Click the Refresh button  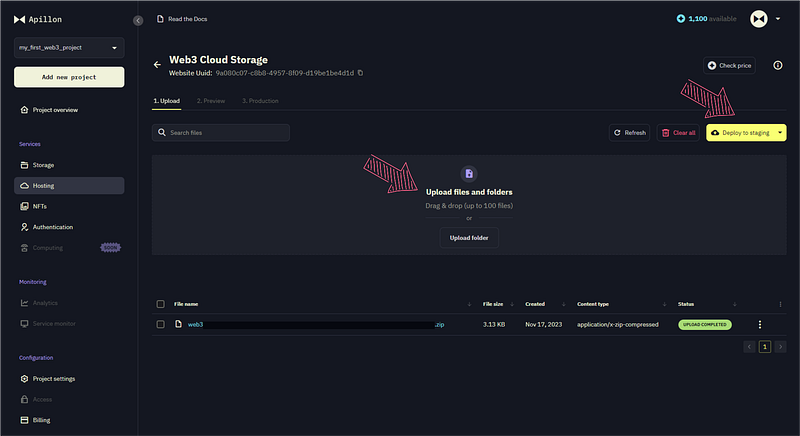tap(629, 133)
